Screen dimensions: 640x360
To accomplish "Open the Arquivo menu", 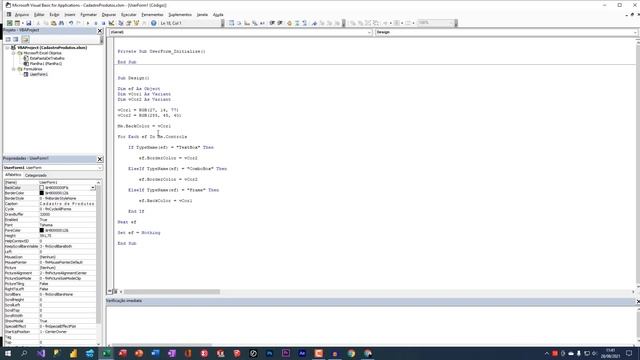I will tap(22, 15).
